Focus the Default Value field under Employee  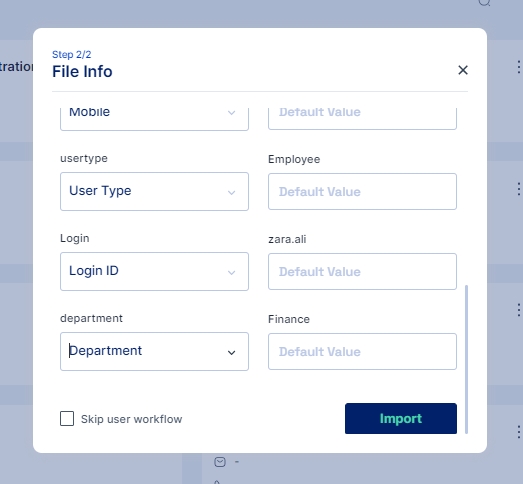pos(362,191)
